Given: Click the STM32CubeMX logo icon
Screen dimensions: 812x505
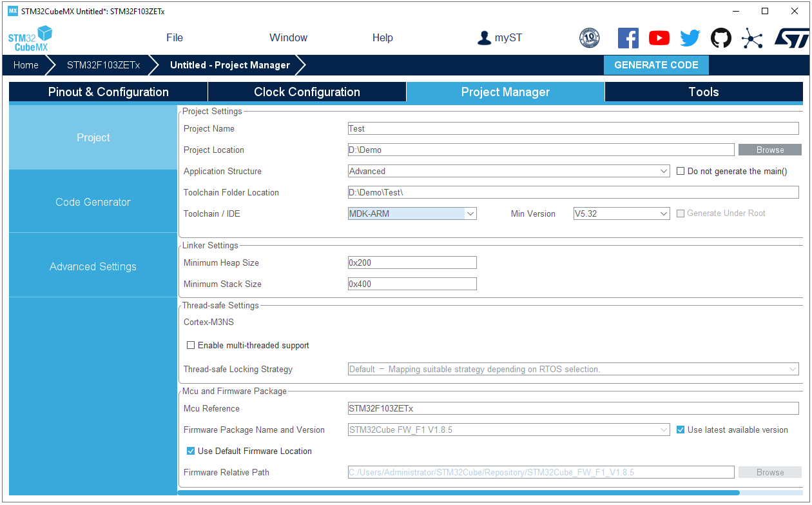Looking at the screenshot, I should pyautogui.click(x=30, y=39).
